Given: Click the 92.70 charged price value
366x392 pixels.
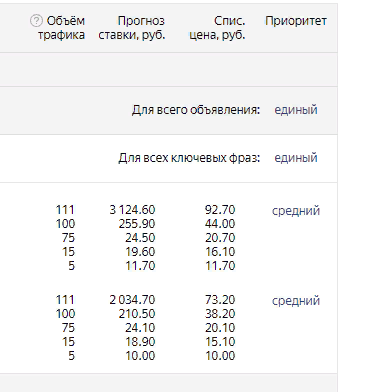Looking at the screenshot, I should [x=220, y=210].
